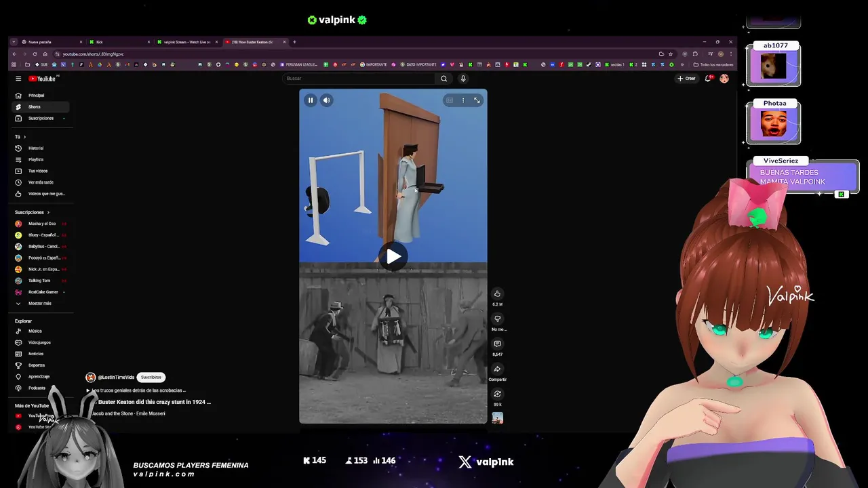The image size is (868, 488).
Task: Select Shorts in the sidebar
Action: [41, 107]
